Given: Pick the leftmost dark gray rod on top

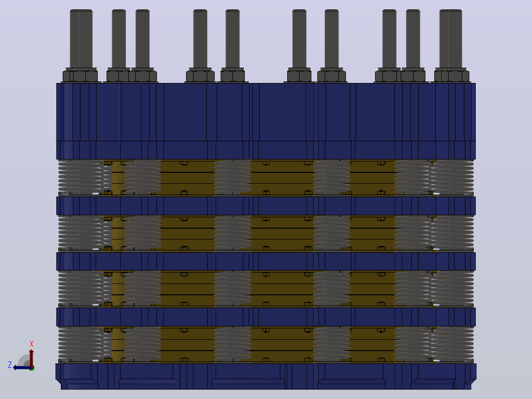Looking at the screenshot, I should pyautogui.click(x=81, y=39).
